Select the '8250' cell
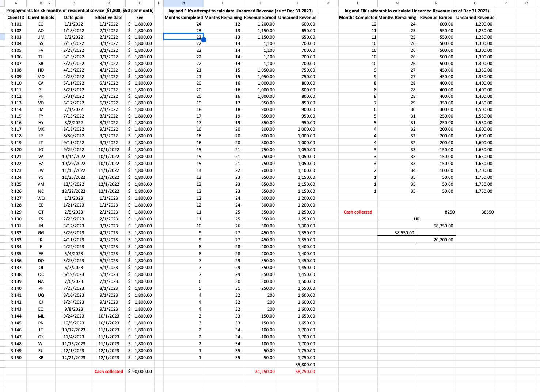Image resolution: width=540 pixels, height=392 pixels. pos(436,212)
